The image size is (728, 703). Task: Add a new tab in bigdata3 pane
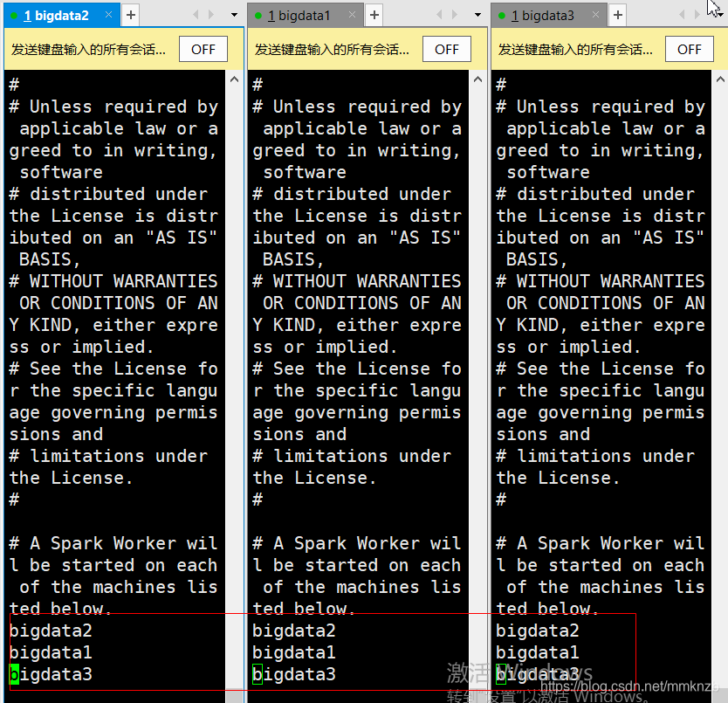pos(618,16)
